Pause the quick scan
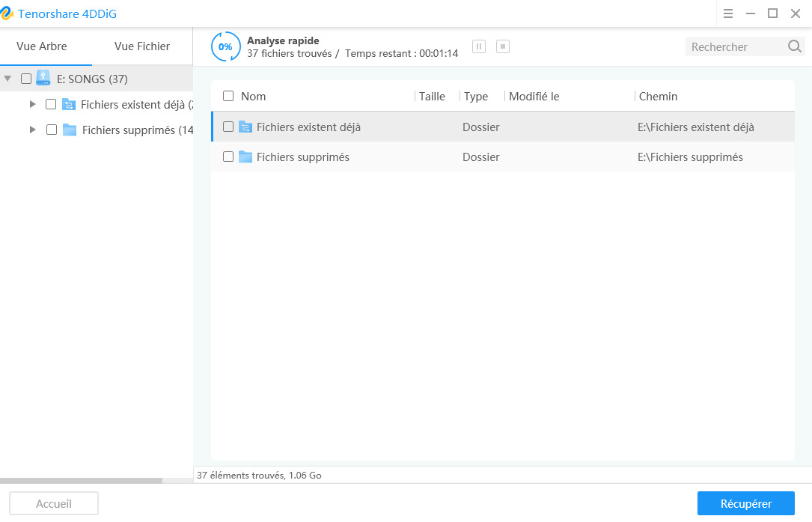812x522 pixels. pos(478,46)
